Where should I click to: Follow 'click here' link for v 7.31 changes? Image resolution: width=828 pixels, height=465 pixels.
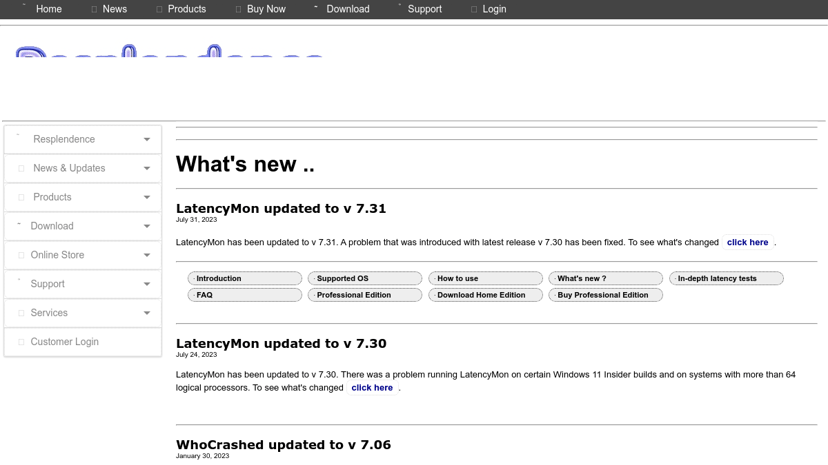pyautogui.click(x=747, y=242)
